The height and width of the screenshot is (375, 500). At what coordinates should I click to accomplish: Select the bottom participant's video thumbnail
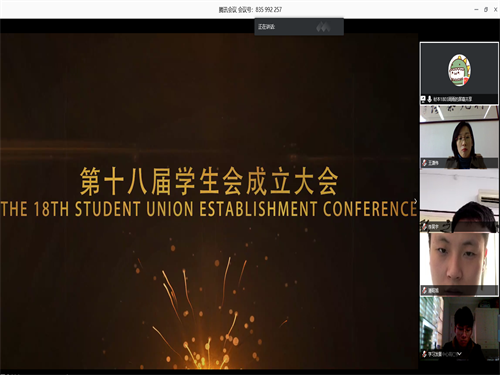(x=459, y=329)
